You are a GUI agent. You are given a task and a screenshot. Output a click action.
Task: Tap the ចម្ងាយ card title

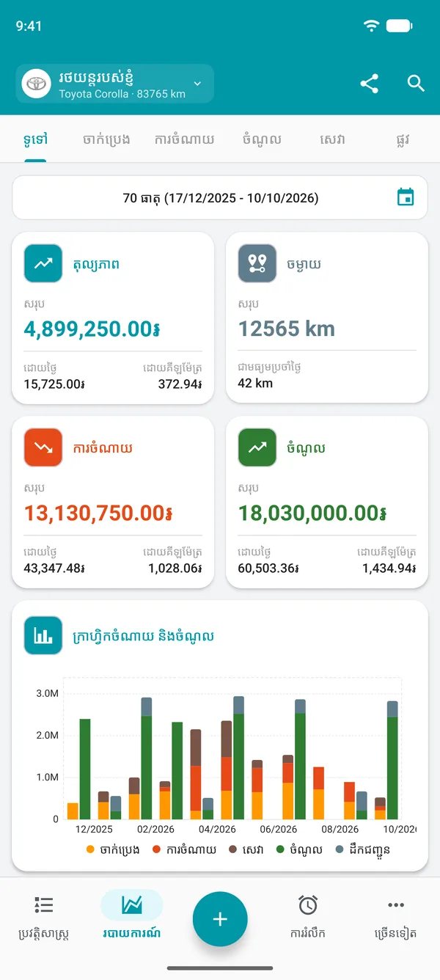click(304, 264)
